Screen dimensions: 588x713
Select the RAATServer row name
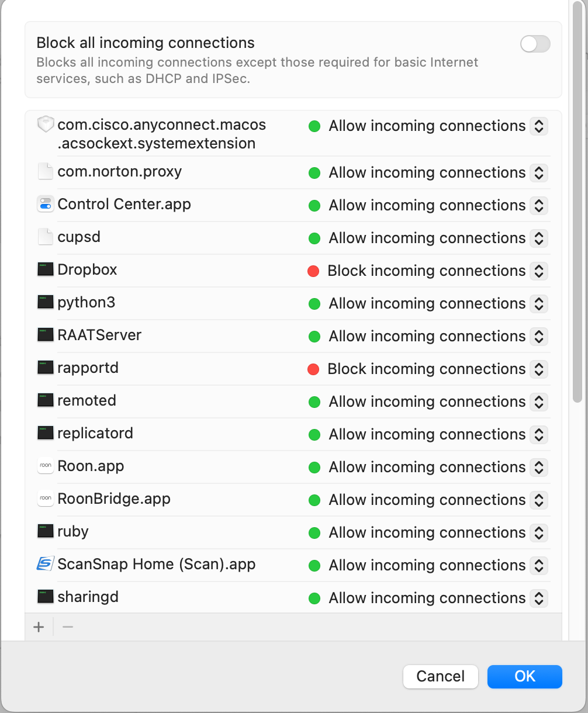point(99,335)
